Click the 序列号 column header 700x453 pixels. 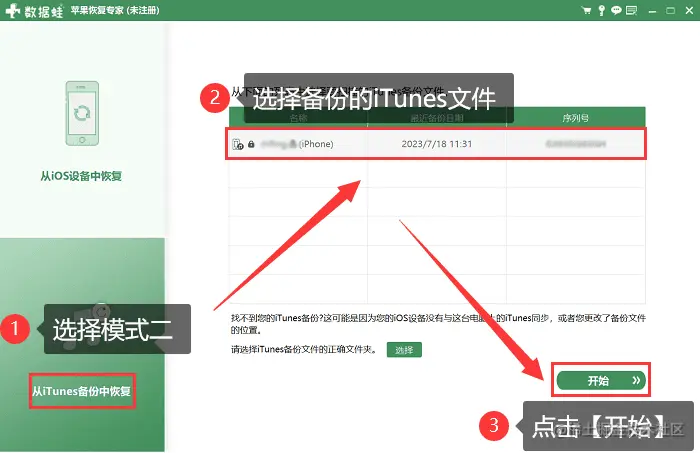click(575, 118)
